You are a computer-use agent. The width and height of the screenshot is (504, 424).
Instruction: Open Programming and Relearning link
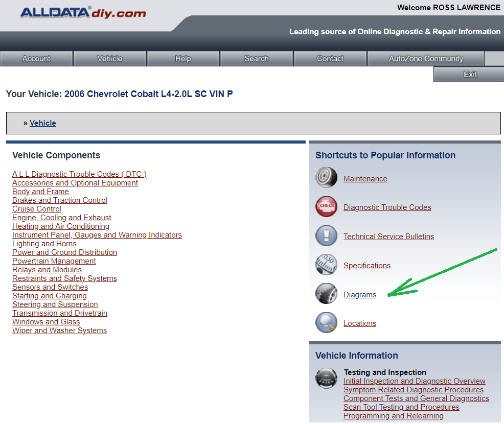(x=394, y=416)
